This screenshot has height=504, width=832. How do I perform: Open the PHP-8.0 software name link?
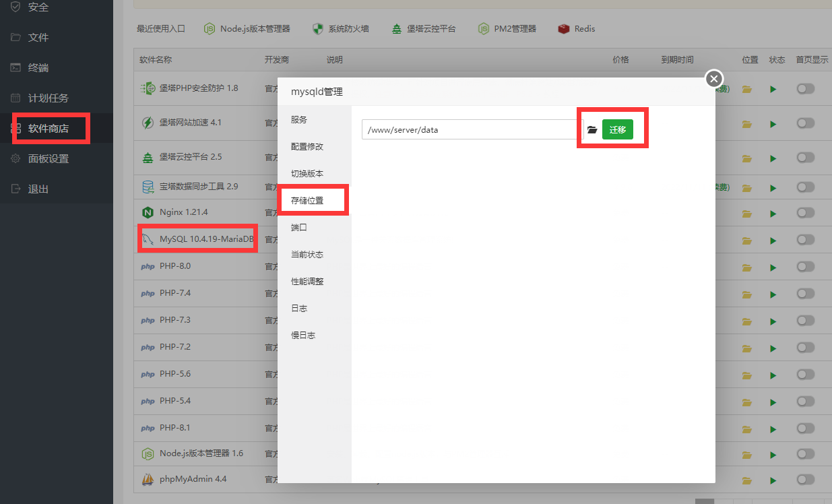tap(175, 266)
